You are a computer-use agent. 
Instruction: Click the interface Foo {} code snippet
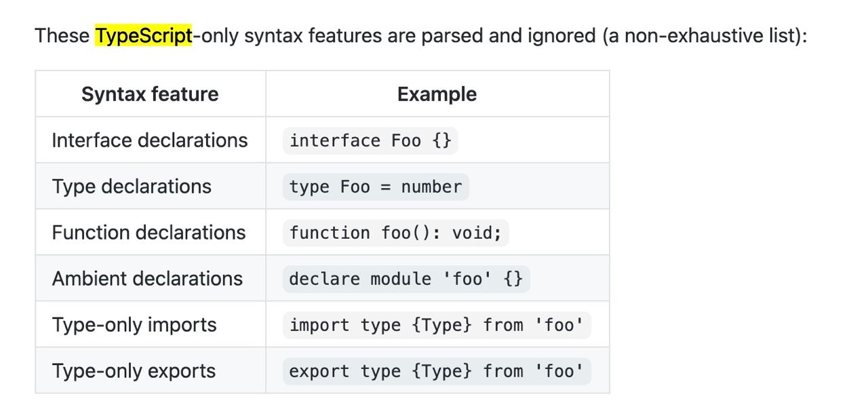point(370,140)
